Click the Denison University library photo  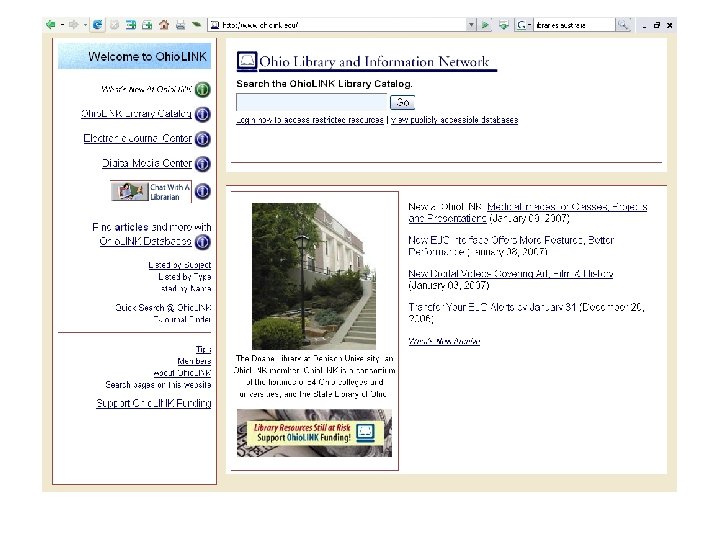[x=314, y=276]
